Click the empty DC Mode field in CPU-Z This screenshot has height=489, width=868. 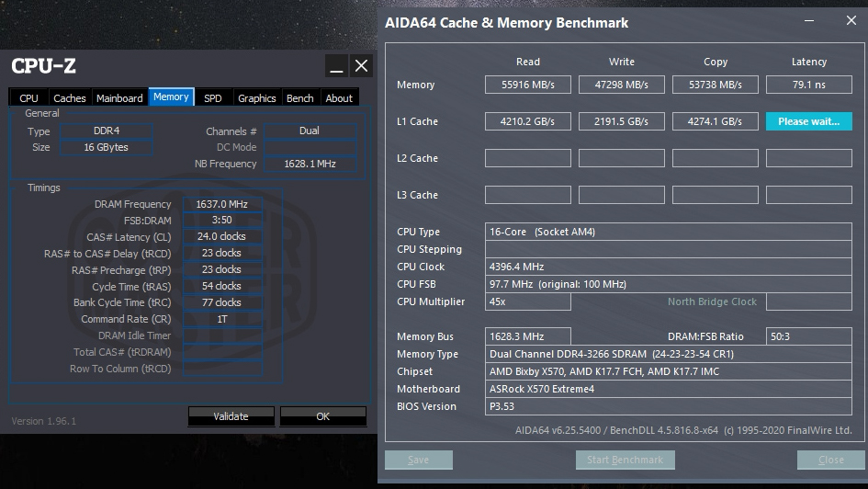tap(310, 147)
